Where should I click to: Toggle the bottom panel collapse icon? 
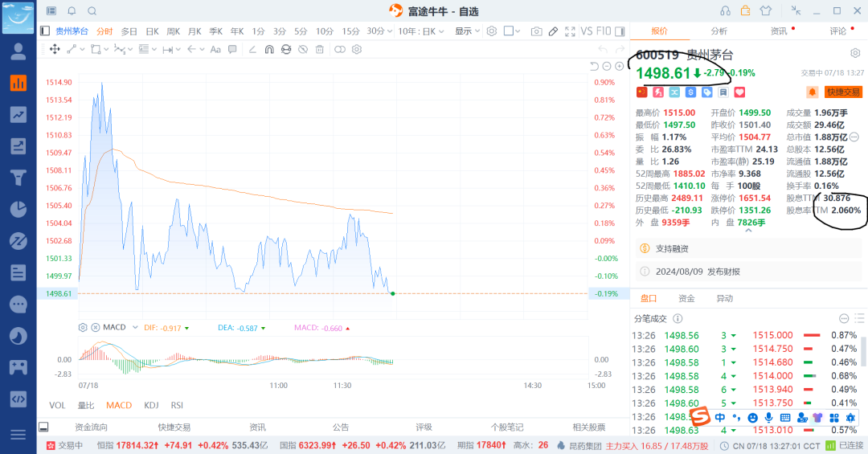click(43, 427)
